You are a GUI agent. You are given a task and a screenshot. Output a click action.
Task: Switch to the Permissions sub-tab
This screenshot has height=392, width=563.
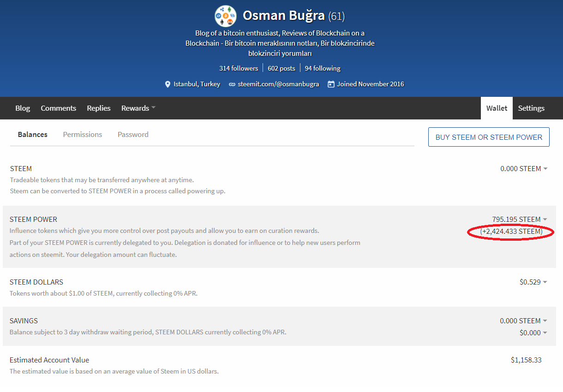click(x=83, y=134)
